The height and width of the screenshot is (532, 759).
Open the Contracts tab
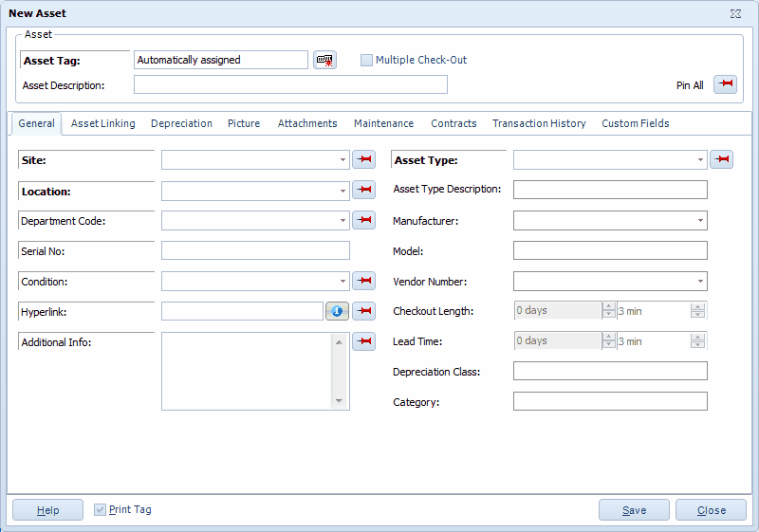coord(454,123)
